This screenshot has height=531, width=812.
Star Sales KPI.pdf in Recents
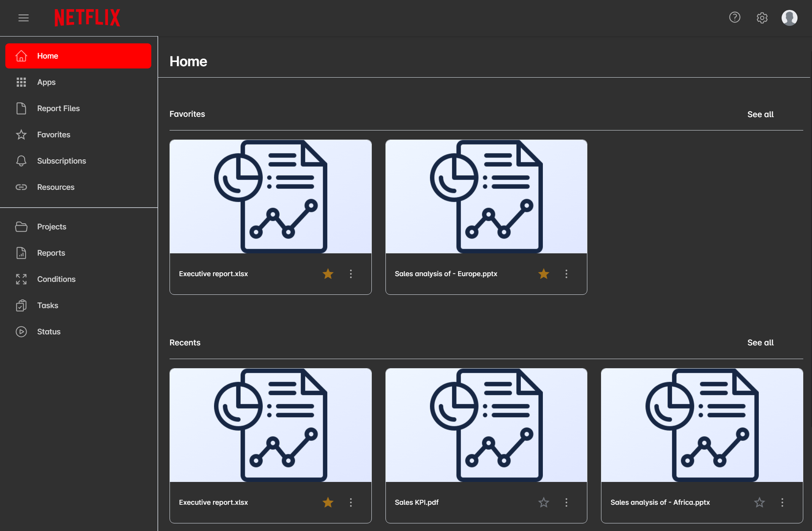[543, 502]
